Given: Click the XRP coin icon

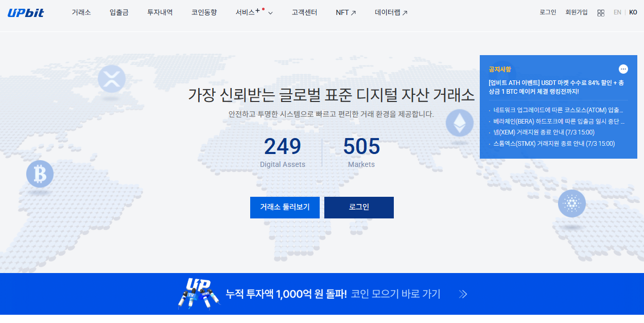Looking at the screenshot, I should coord(112,79).
